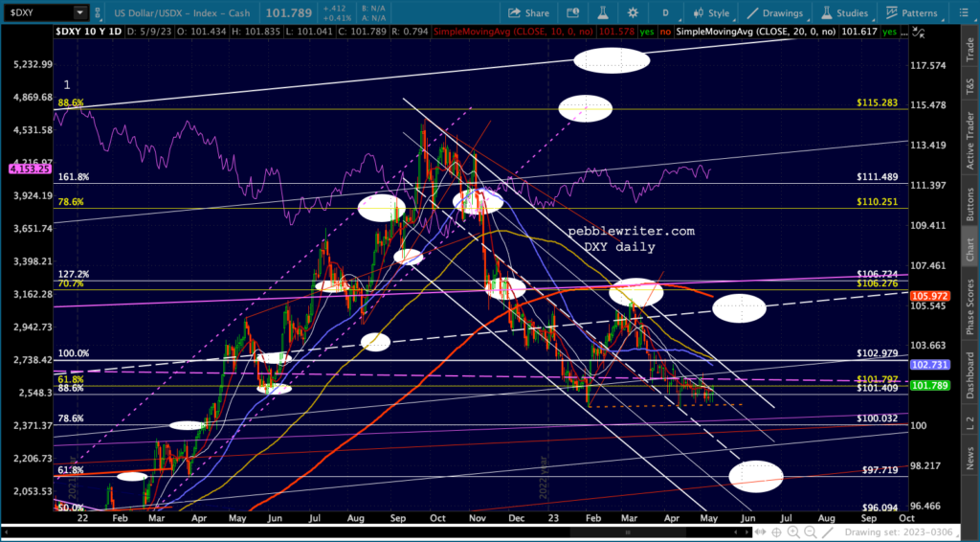The image size is (980, 542).
Task: Open the Dashboard sidebar tab
Action: coord(970,375)
